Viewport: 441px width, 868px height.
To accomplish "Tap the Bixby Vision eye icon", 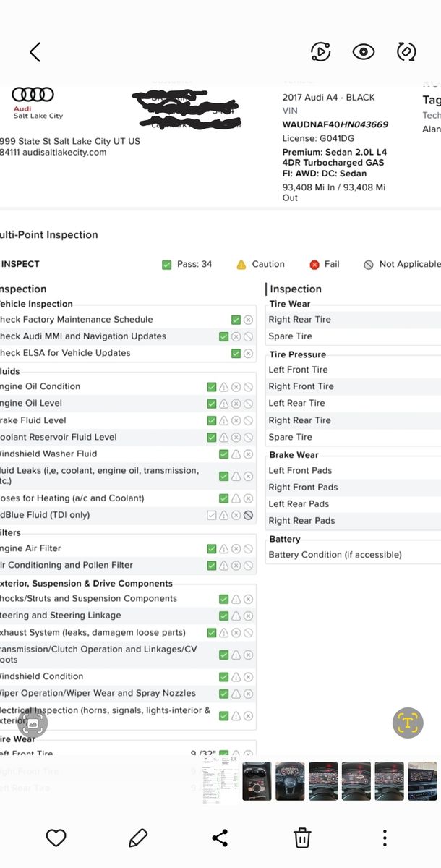I will (x=363, y=51).
